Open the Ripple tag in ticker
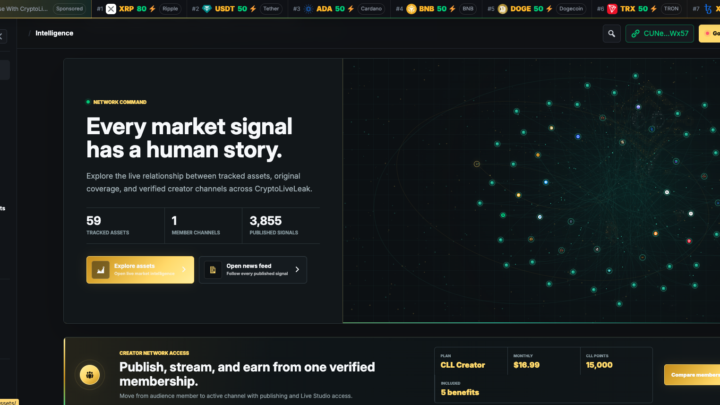720x405 pixels. coord(170,9)
